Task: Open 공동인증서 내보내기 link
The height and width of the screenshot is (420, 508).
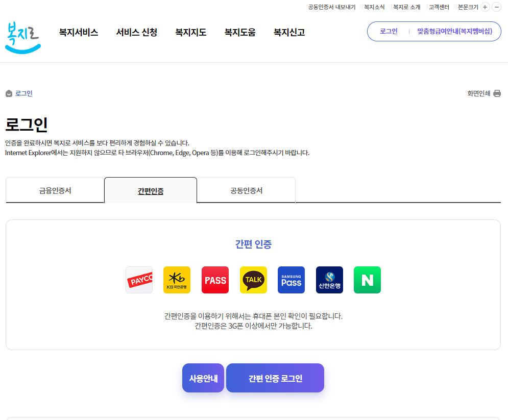Action: coord(332,7)
